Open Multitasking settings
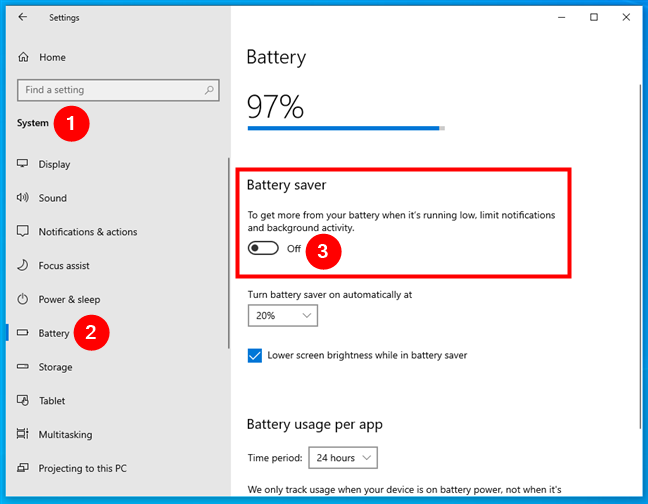This screenshot has height=504, width=648. (x=117, y=435)
